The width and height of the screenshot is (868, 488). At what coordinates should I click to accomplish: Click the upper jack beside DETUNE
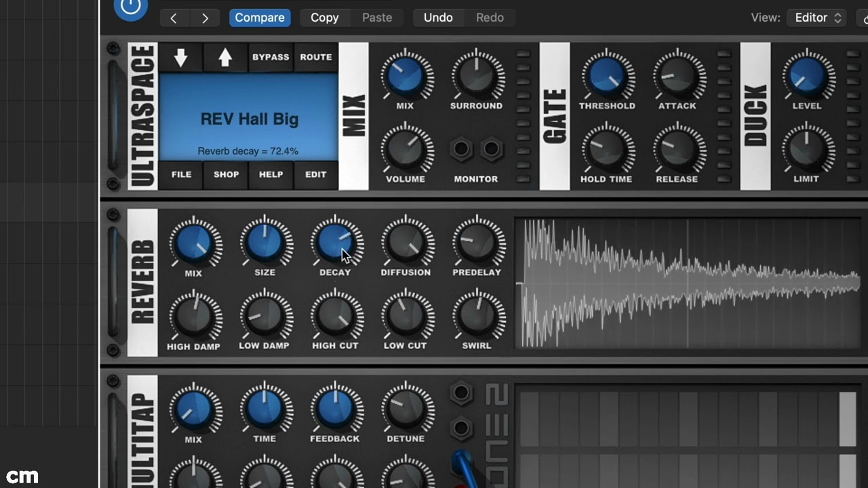(x=461, y=392)
